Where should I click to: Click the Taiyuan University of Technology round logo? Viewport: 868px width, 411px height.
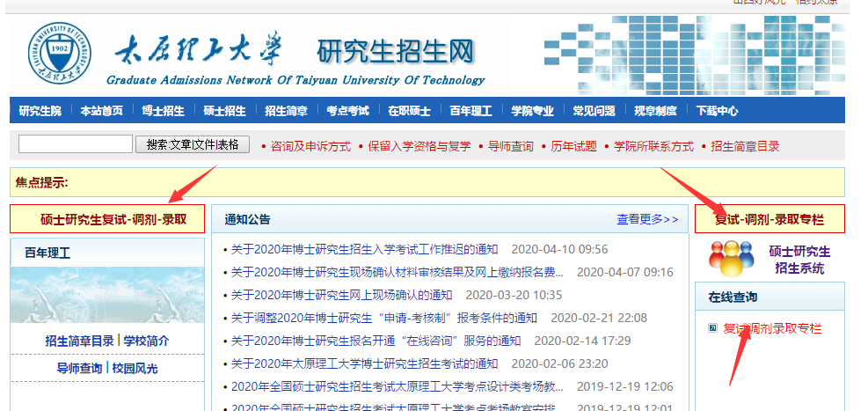coord(59,53)
